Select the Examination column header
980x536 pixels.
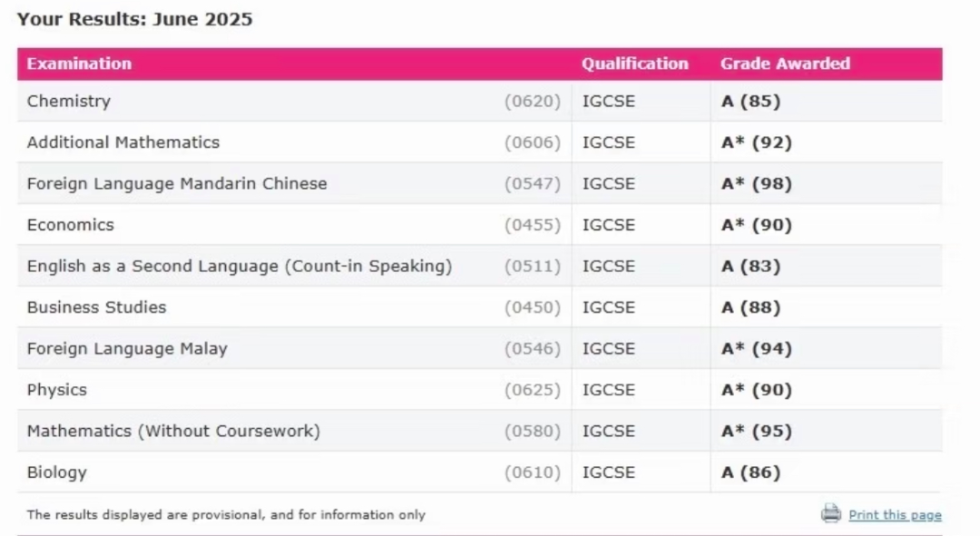tap(79, 63)
